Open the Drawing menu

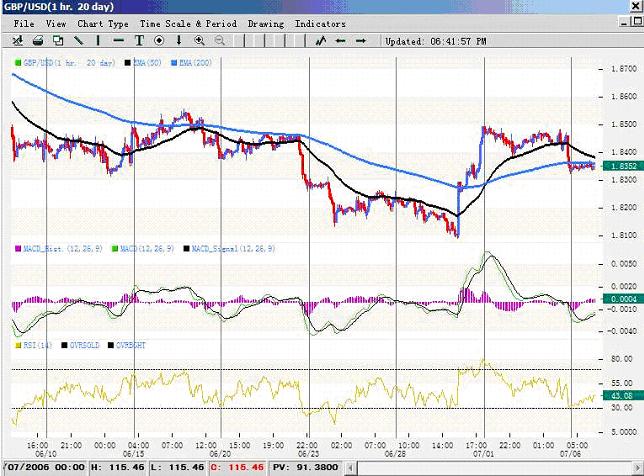(265, 23)
